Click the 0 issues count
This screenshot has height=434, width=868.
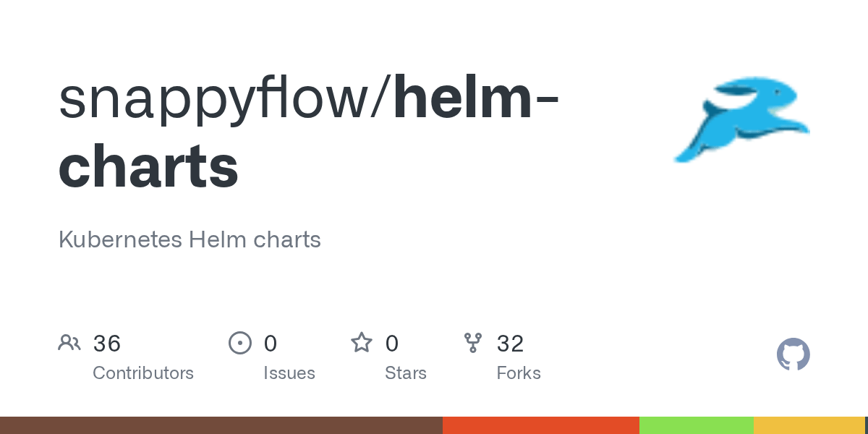click(271, 344)
